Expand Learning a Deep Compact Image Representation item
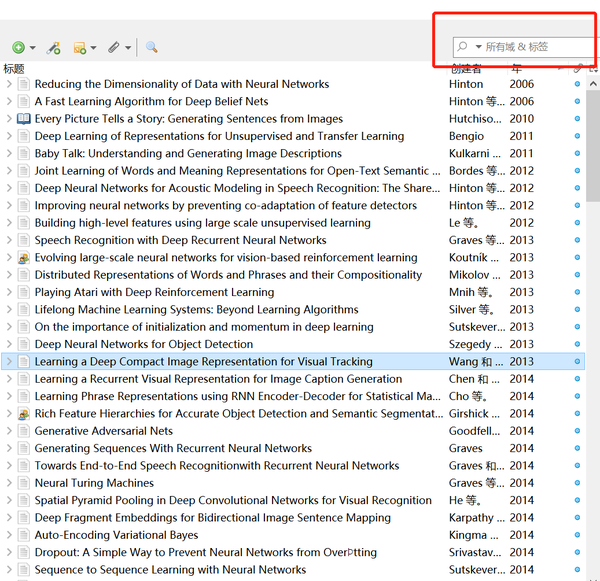The width and height of the screenshot is (600, 581). 9,362
